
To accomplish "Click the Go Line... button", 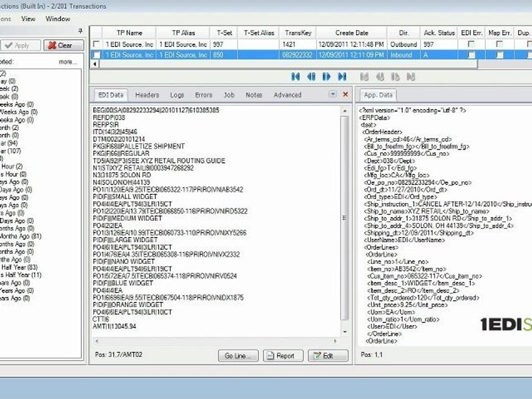I will pyautogui.click(x=238, y=356).
